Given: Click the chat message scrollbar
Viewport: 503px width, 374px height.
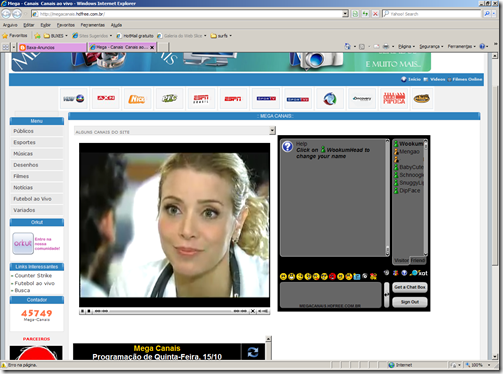Looking at the screenshot, I should 387,198.
